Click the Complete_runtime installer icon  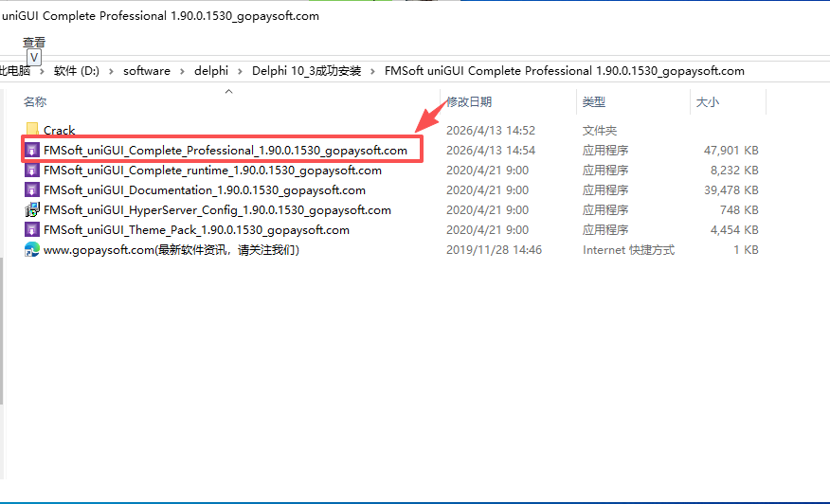click(32, 171)
